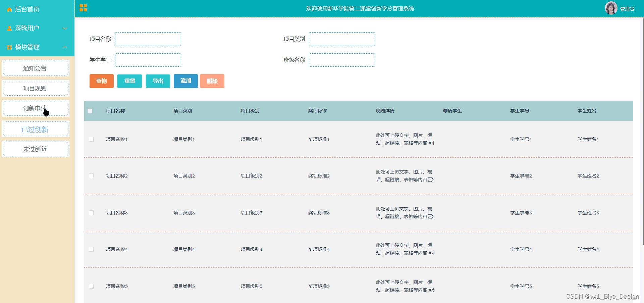Open the 已过创新 submenu item
This screenshot has height=303, width=644.
(x=36, y=129)
